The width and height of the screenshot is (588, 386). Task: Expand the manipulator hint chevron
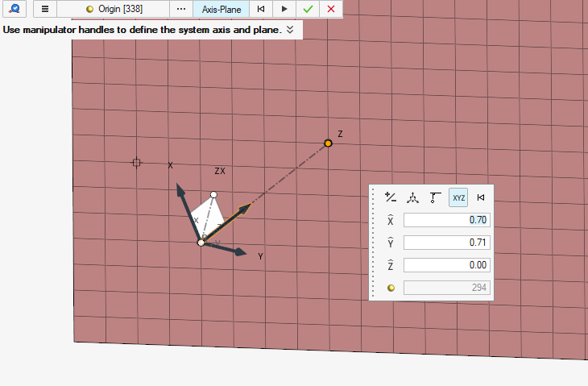point(291,29)
